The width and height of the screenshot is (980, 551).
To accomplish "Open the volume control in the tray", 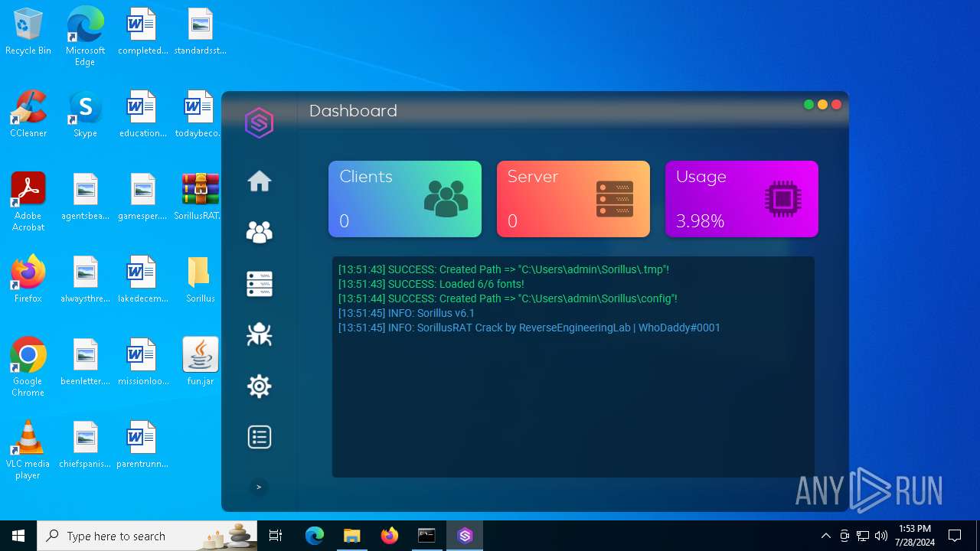I will [x=881, y=536].
